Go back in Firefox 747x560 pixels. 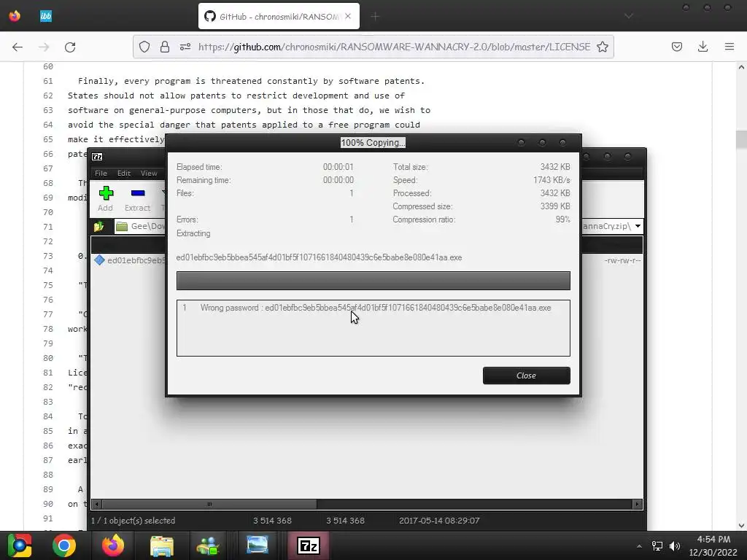pos(18,47)
